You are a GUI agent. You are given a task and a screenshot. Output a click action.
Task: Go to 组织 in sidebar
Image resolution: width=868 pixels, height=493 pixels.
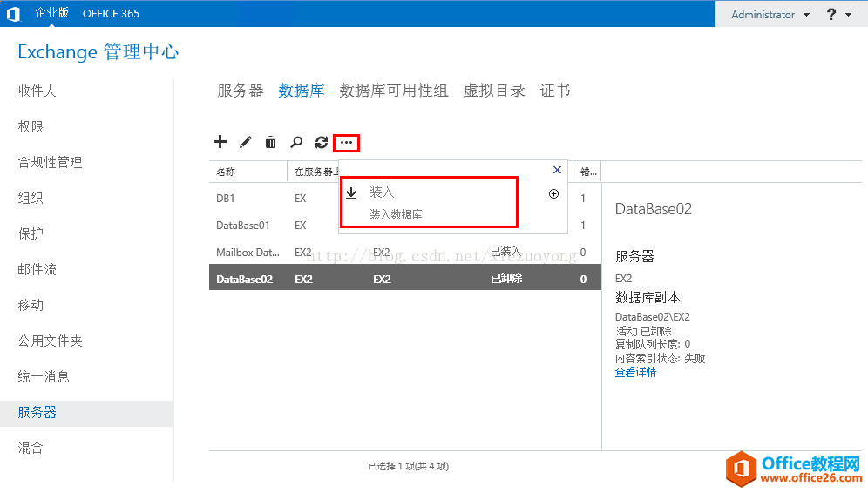point(31,198)
